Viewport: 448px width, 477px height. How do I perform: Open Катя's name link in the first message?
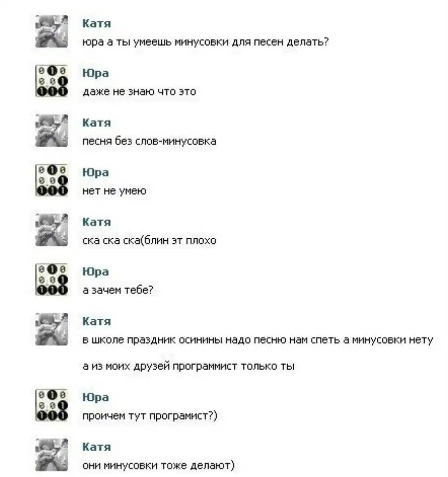(97, 23)
